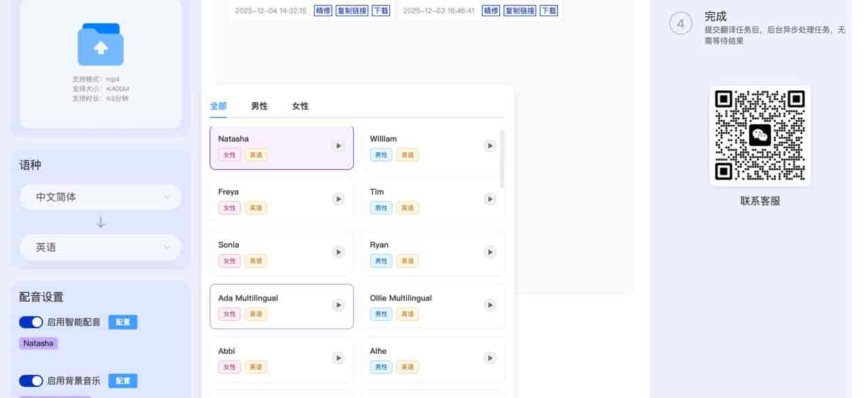Expand the 英语 target language dropdown

click(x=100, y=247)
